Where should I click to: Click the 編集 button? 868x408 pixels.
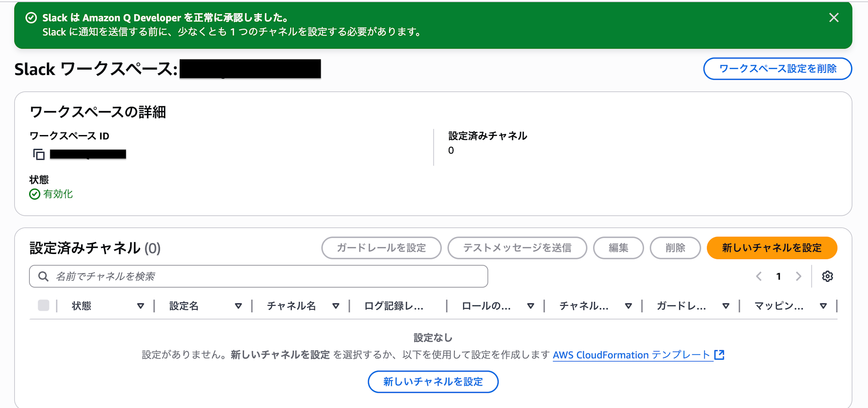(x=618, y=248)
